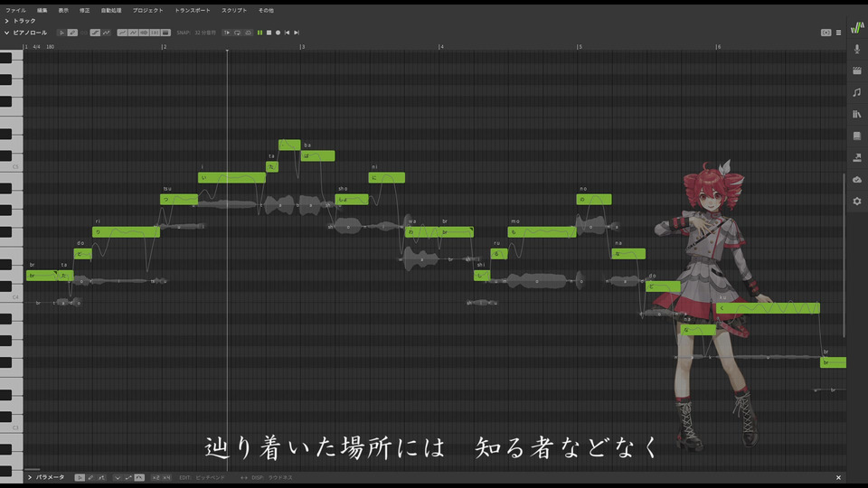
Task: Open the その他 menu
Action: [x=266, y=10]
